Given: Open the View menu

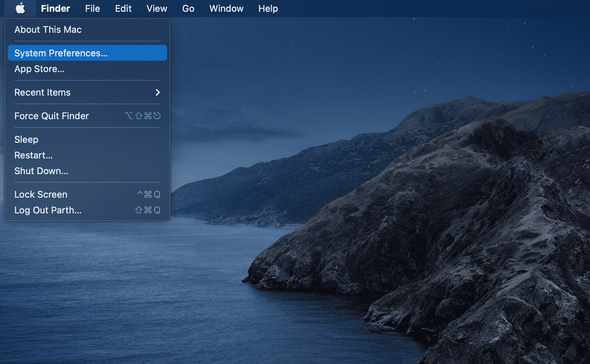Looking at the screenshot, I should pos(157,8).
